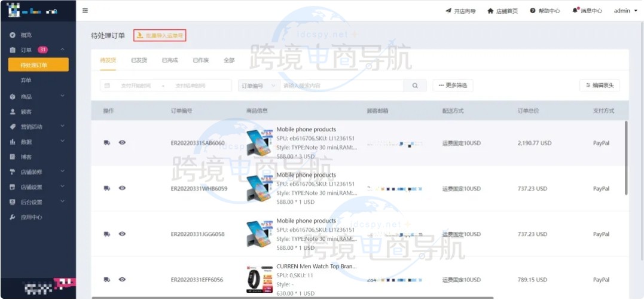The height and width of the screenshot is (300, 644).
Task: View order ER20220331JGG6058 via eye icon
Action: 122,234
